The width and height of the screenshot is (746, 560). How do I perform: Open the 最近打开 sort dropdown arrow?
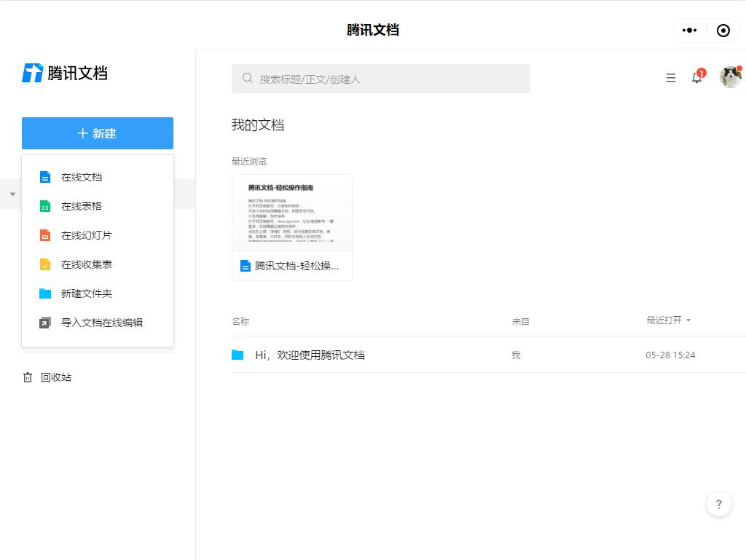click(x=688, y=320)
